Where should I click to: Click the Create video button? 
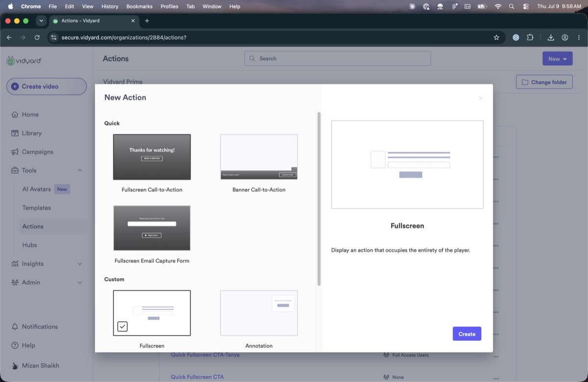pos(47,86)
